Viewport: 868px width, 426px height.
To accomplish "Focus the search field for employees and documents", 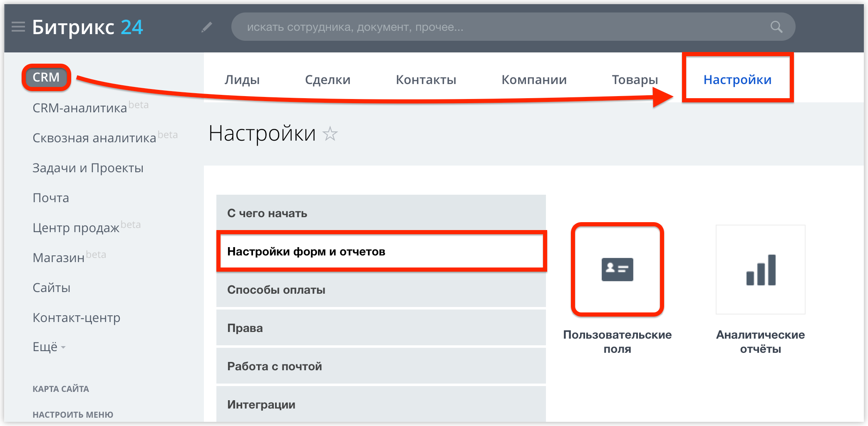I will 513,27.
